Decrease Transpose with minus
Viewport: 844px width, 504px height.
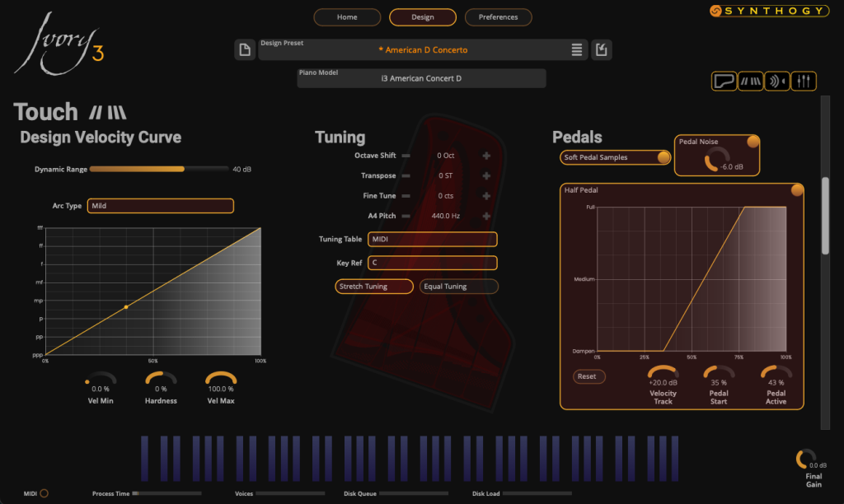tap(406, 176)
